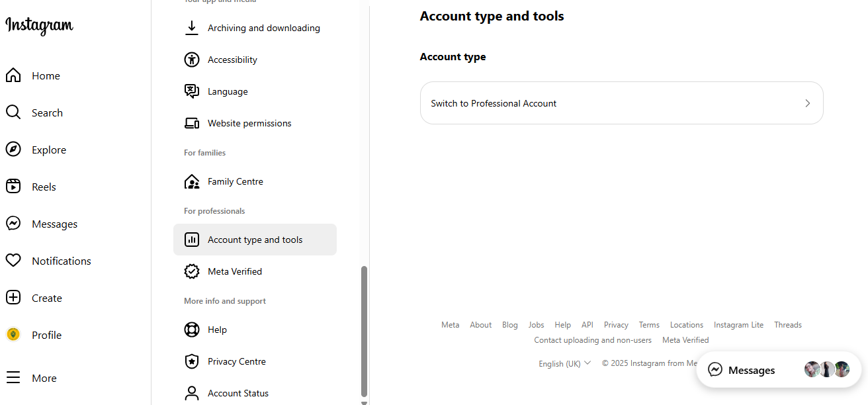The image size is (868, 405).
Task: Click the Website permissions devices icon
Action: click(x=192, y=123)
